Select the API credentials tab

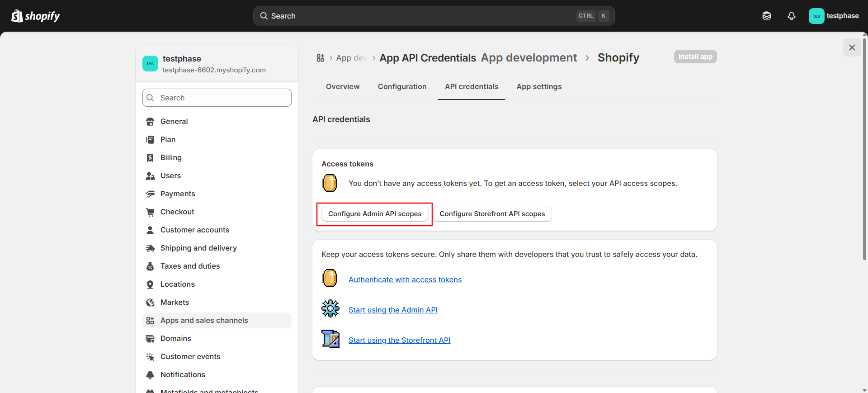pos(472,86)
